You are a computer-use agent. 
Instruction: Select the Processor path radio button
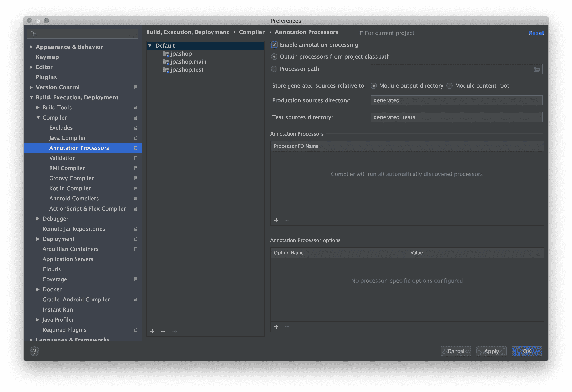point(274,69)
